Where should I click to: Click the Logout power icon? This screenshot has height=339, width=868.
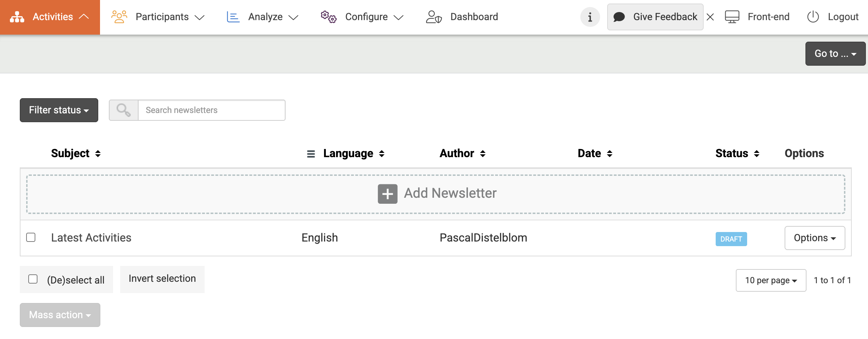click(813, 17)
